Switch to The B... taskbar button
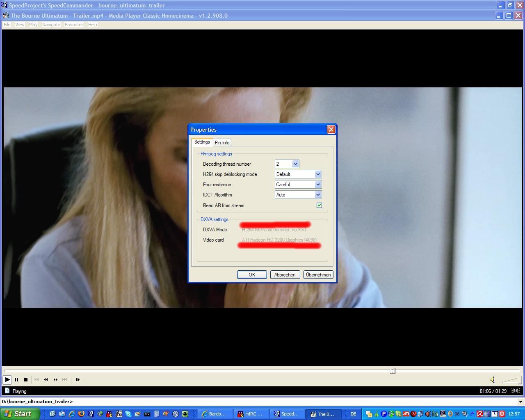Screen dimensions: 525x420 [323, 414]
